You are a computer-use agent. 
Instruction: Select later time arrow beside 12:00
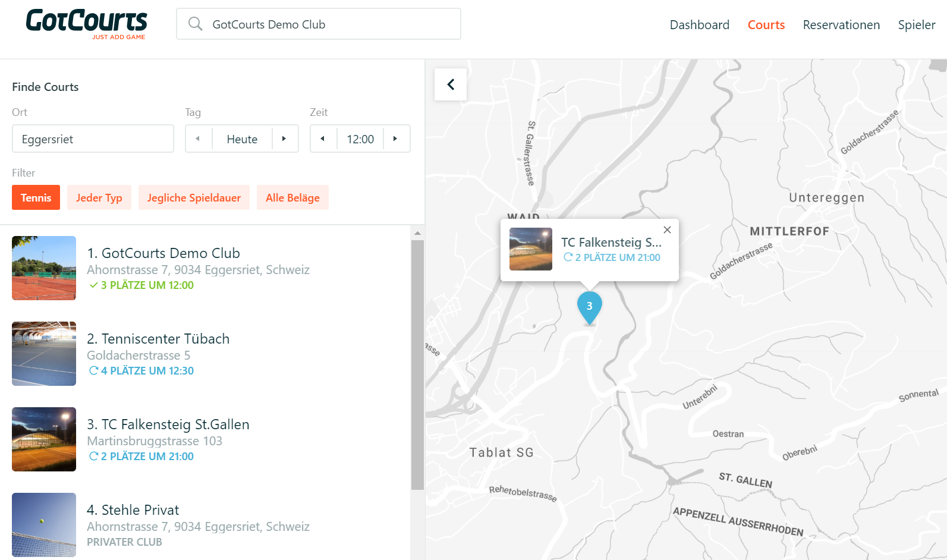coord(396,139)
